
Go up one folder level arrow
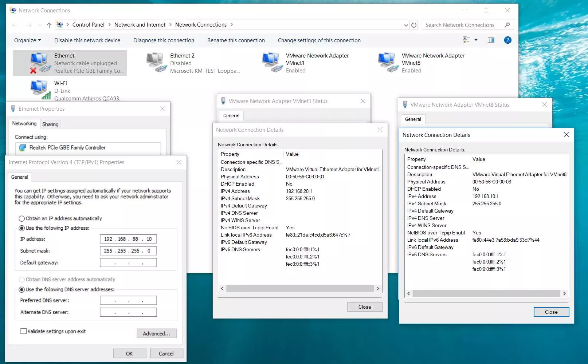49,25
